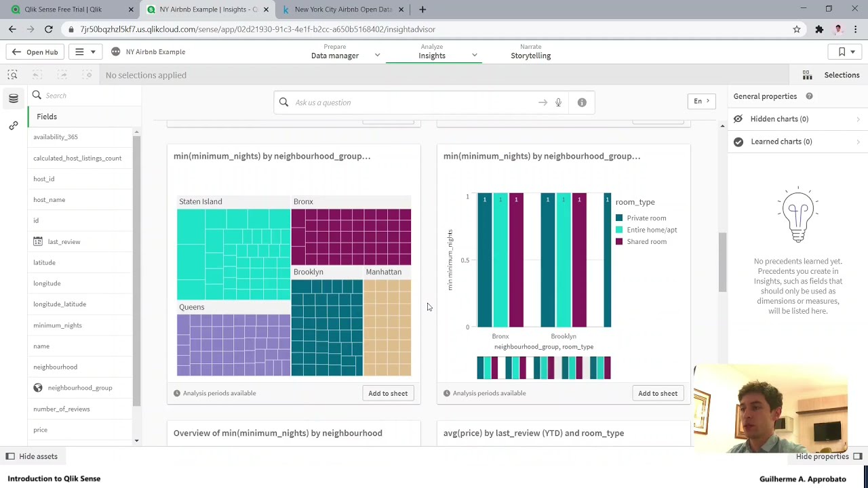Open the browser extensions puzzle icon
The image size is (868, 488).
819,29
